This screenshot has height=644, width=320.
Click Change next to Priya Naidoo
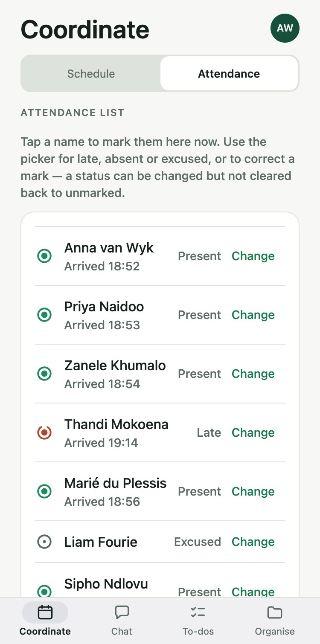(253, 315)
